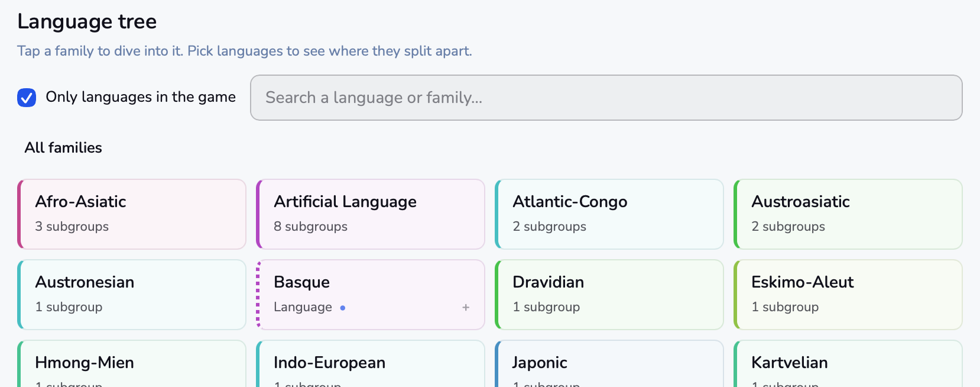980x387 pixels.
Task: Select the Japonic family card
Action: [609, 364]
